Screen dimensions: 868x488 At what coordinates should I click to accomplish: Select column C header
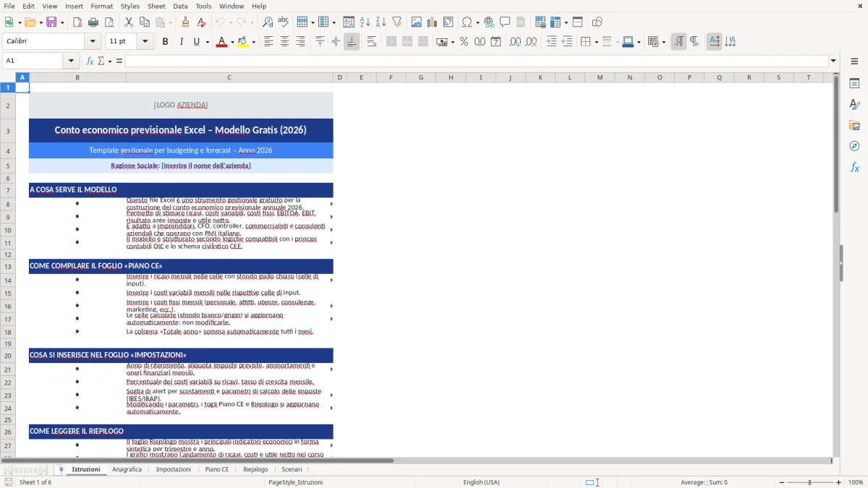point(229,77)
